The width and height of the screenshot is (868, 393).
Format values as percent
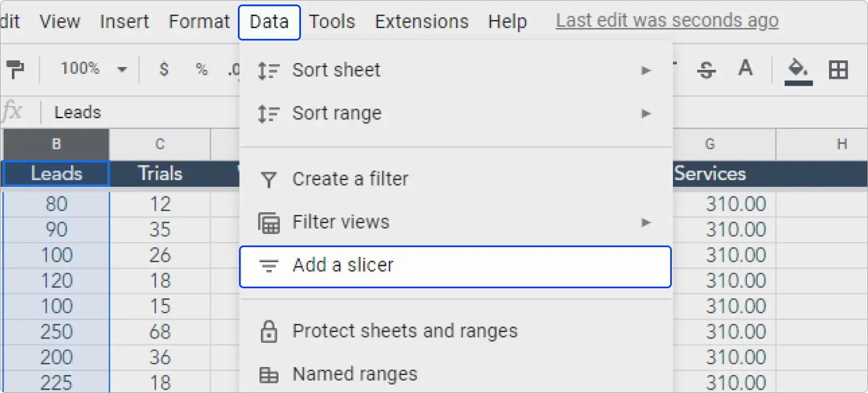click(x=202, y=69)
